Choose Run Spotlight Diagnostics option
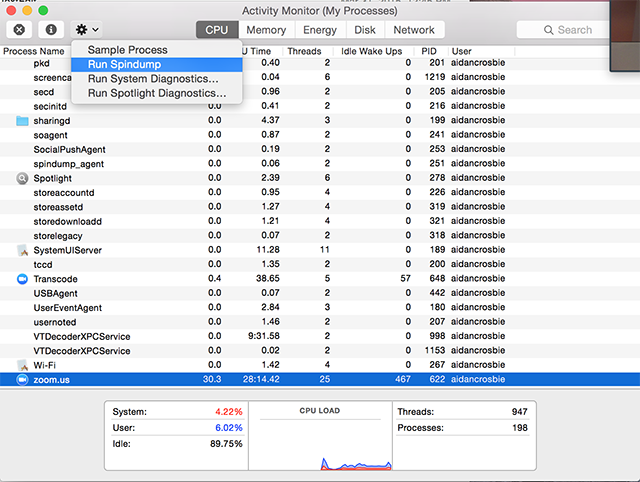This screenshot has height=482, width=640. tap(157, 93)
